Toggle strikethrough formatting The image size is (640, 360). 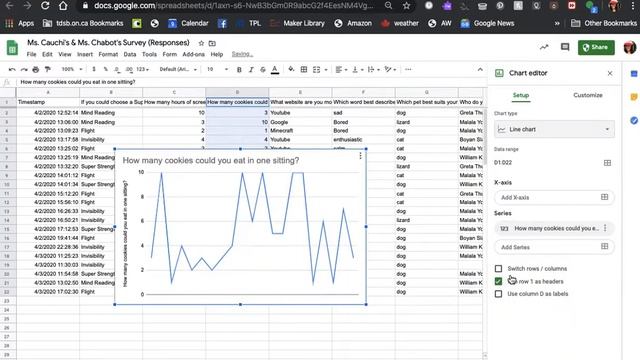[263, 70]
